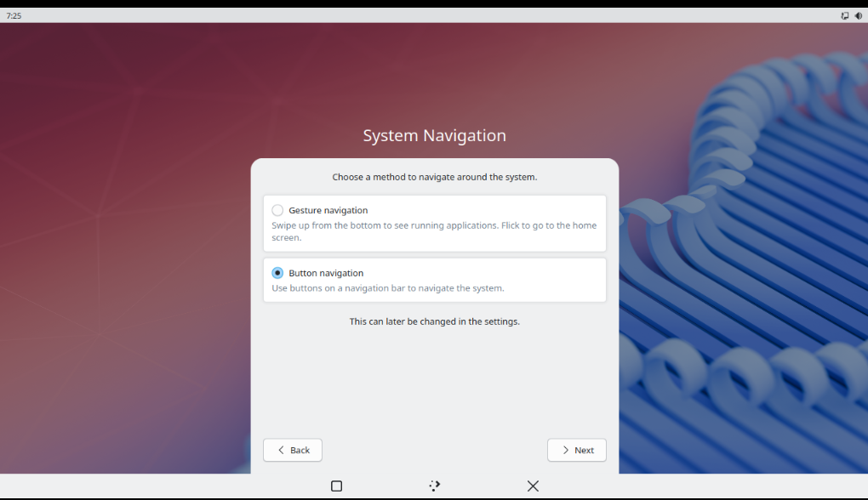
Task: Click the right chevron inside the Next button
Action: coord(565,450)
